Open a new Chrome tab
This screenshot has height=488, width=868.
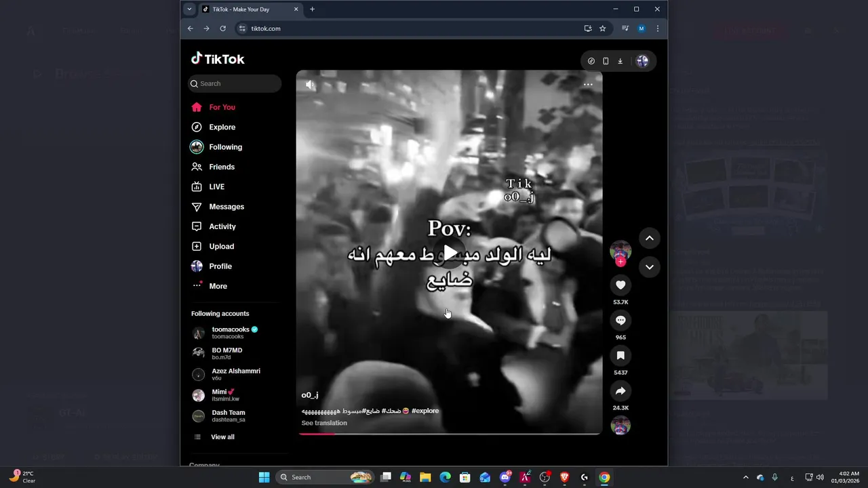pos(312,9)
